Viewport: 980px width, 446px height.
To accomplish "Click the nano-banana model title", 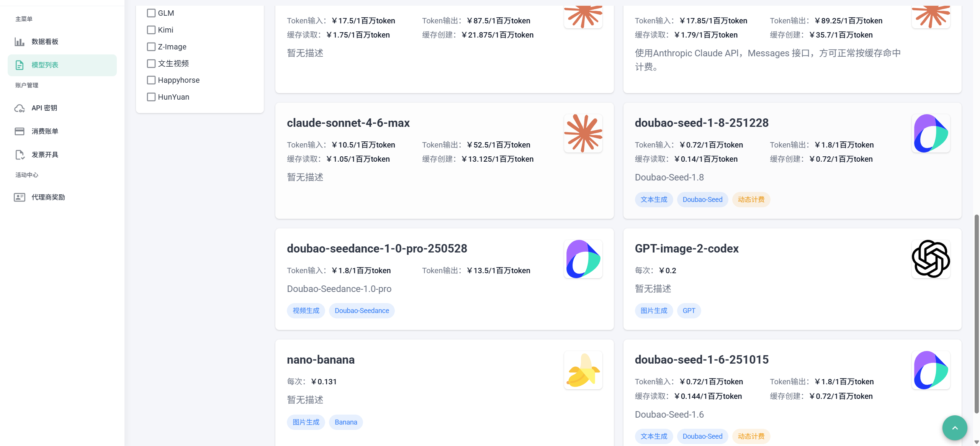I will pyautogui.click(x=321, y=360).
